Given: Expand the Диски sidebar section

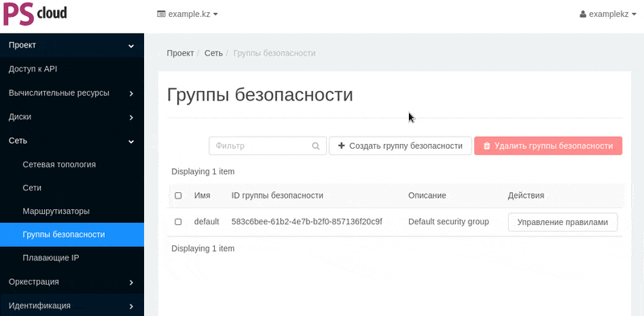Looking at the screenshot, I should (72, 117).
